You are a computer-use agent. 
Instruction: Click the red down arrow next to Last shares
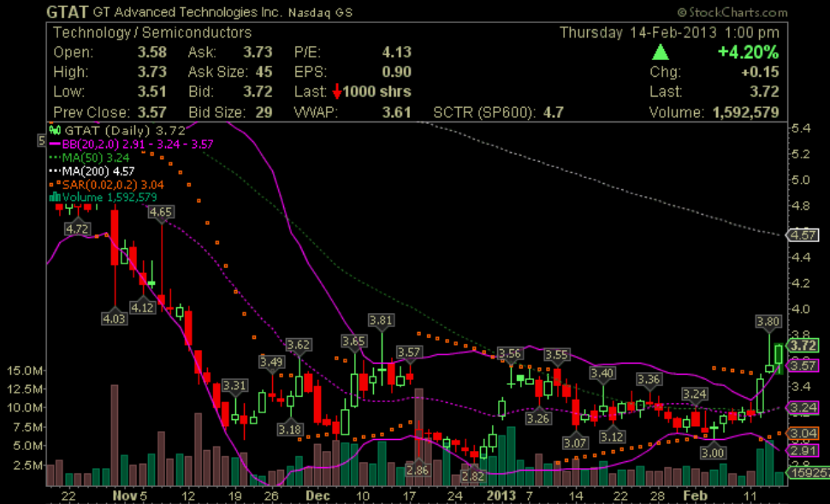tap(338, 92)
